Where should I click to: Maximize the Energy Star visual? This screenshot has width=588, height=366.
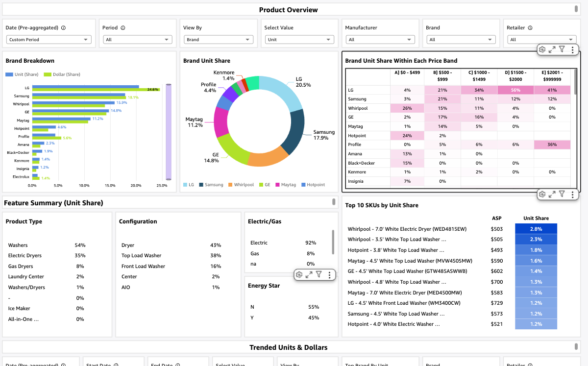(309, 275)
